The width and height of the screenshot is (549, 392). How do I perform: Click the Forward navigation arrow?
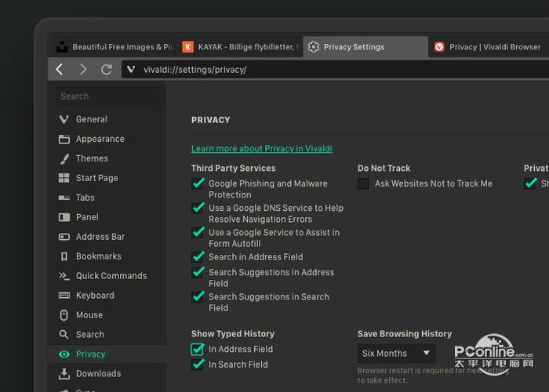coord(82,70)
